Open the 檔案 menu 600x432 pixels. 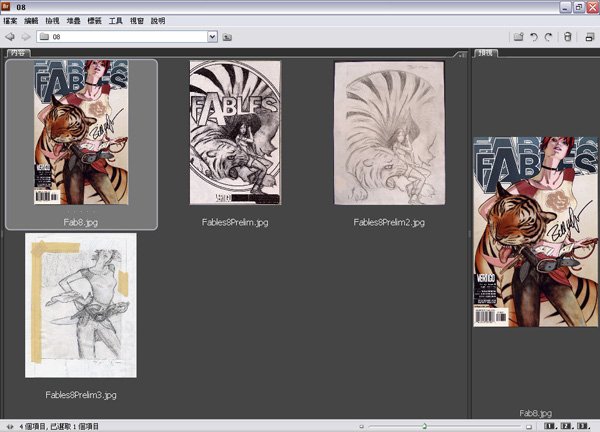[x=11, y=20]
